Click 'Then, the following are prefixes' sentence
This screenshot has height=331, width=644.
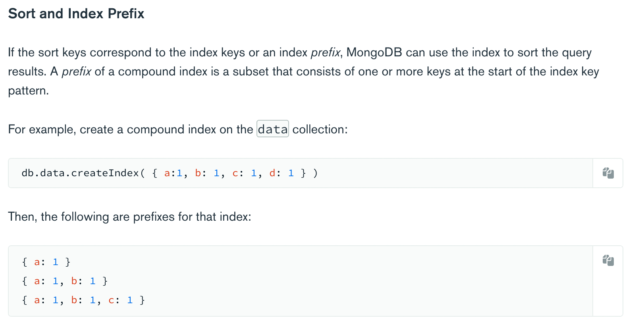pos(130,217)
